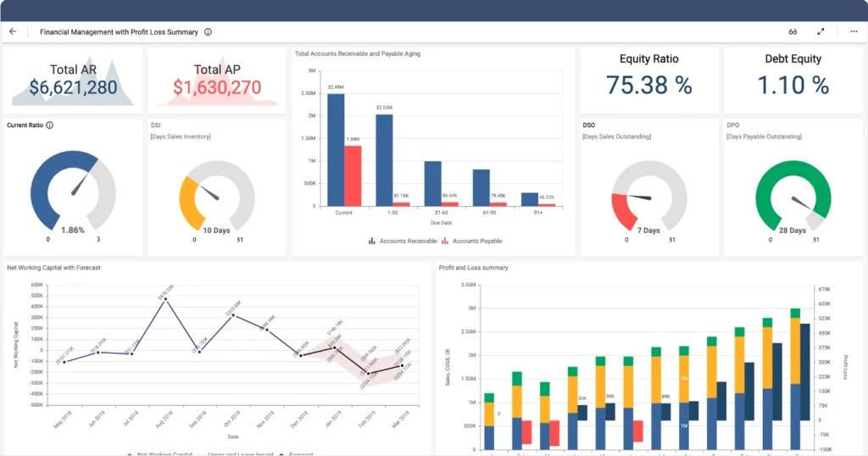Toggle Accounts Receivable legend item
The image size is (868, 456).
[403, 242]
